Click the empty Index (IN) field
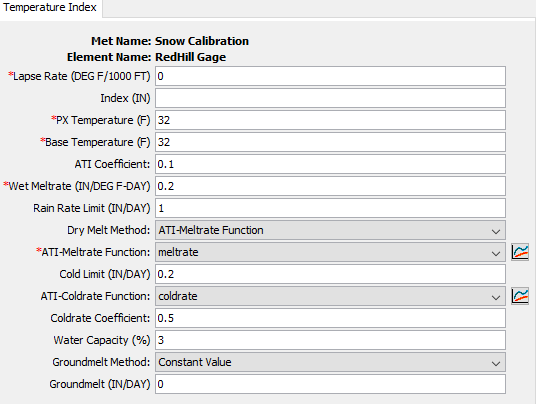Viewport: 536px width, 404px height. pyautogui.click(x=330, y=98)
